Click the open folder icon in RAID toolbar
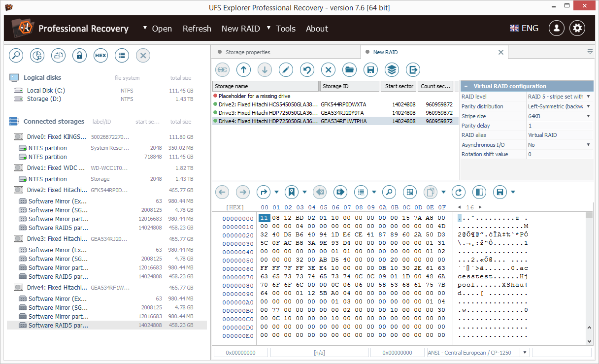Image resolution: width=599 pixels, height=364 pixels. 350,70
